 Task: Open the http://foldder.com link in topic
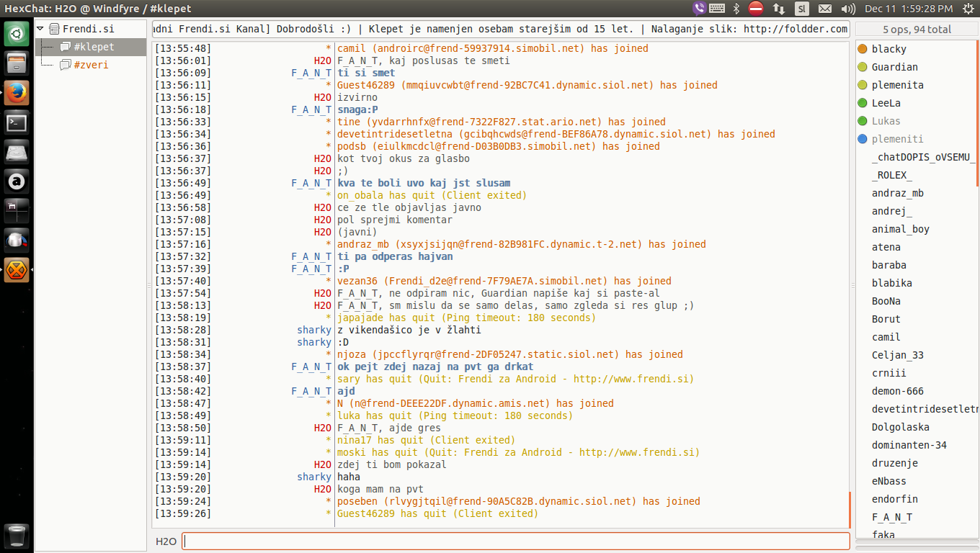pyautogui.click(x=796, y=29)
